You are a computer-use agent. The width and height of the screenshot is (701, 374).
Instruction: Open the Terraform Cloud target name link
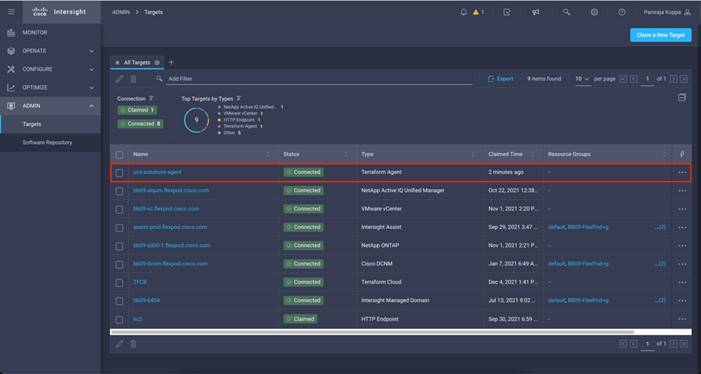pyautogui.click(x=139, y=282)
